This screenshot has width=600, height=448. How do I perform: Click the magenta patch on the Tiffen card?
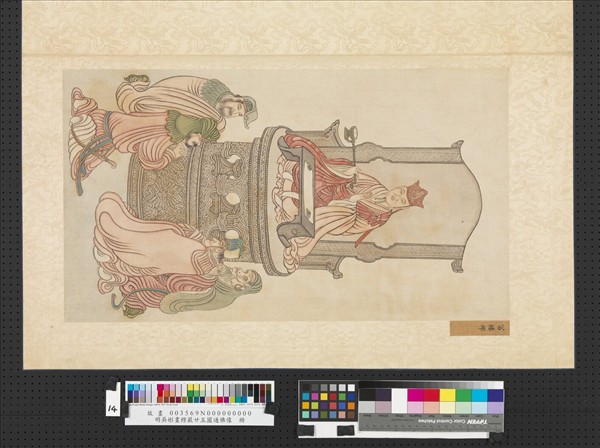point(415,395)
